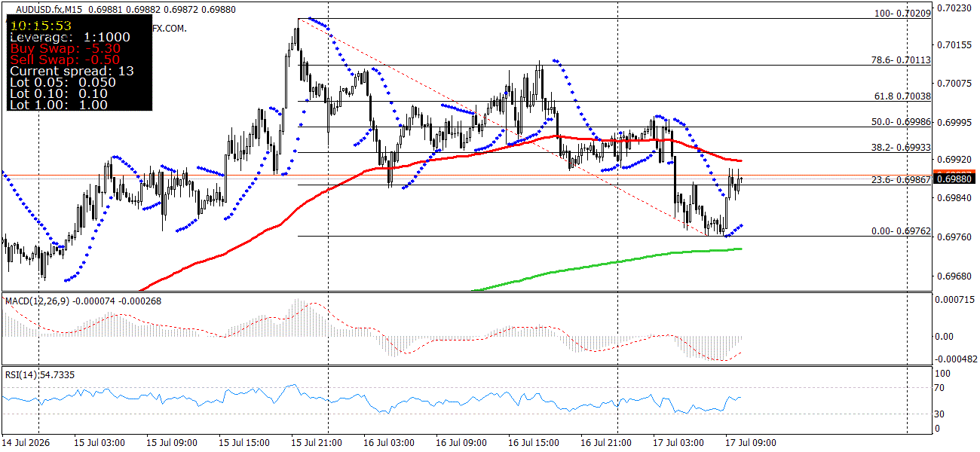Click the 17 Jul 09:00 time label
The image size is (980, 452).
click(x=752, y=443)
